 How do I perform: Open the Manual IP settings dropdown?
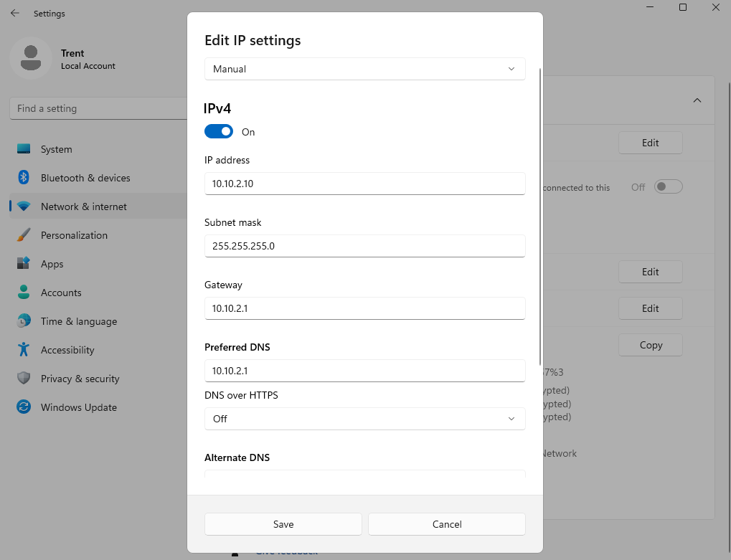coord(364,69)
